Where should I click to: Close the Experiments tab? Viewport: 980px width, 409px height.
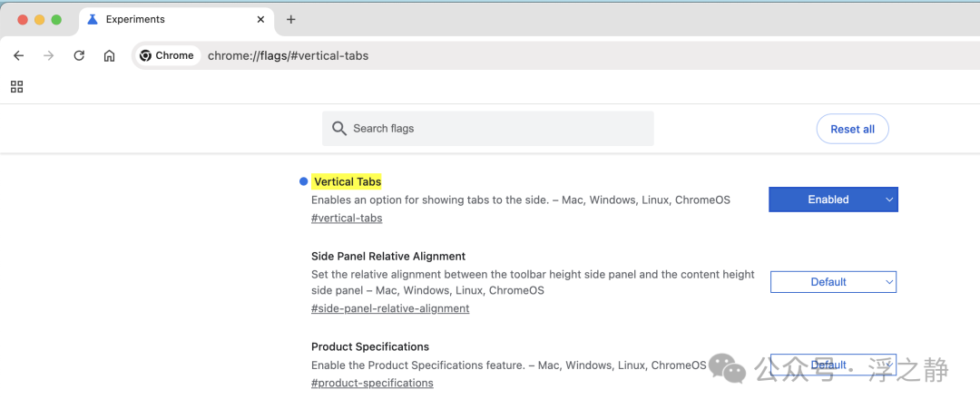coord(261,19)
